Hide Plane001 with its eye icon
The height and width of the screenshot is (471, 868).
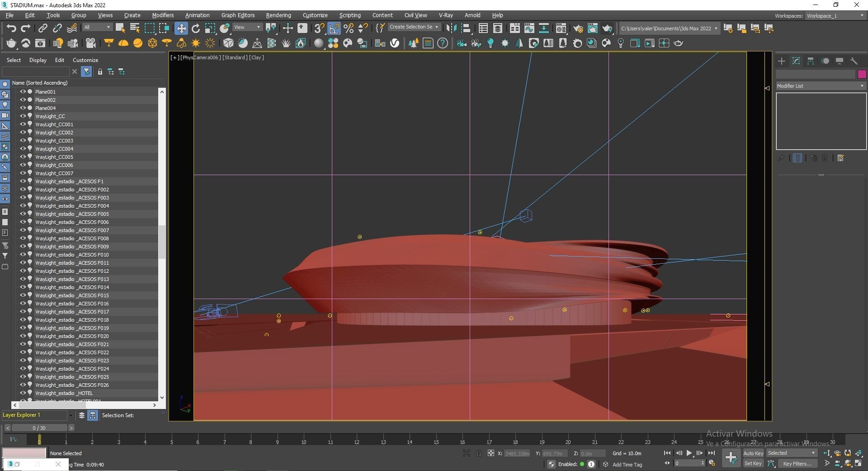[x=23, y=91]
